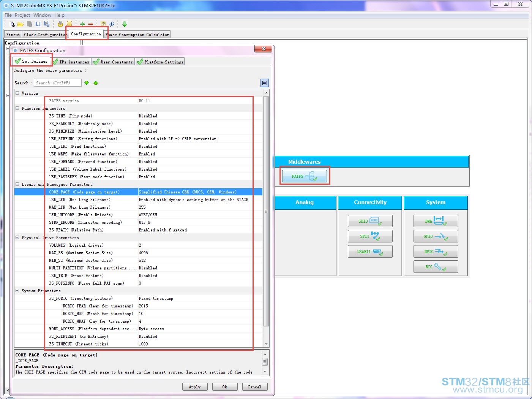Click the Search parameters input field
532x399 pixels.
pos(58,83)
